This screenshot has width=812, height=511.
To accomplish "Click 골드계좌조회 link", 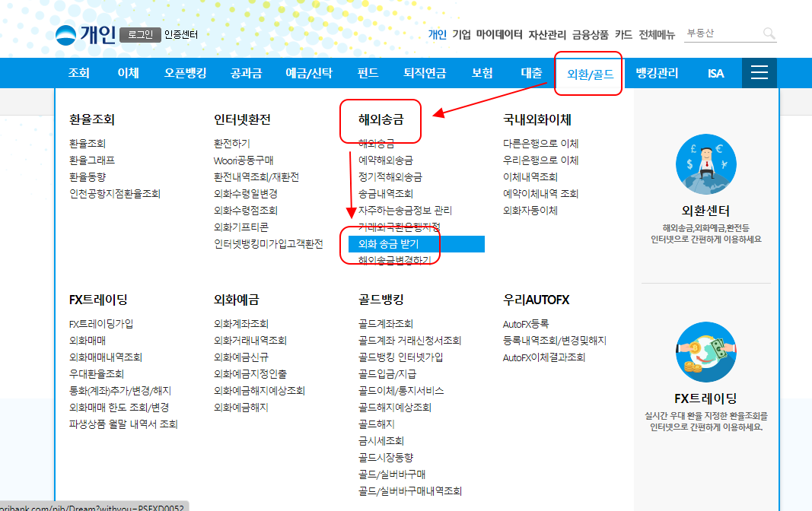I will 386,324.
